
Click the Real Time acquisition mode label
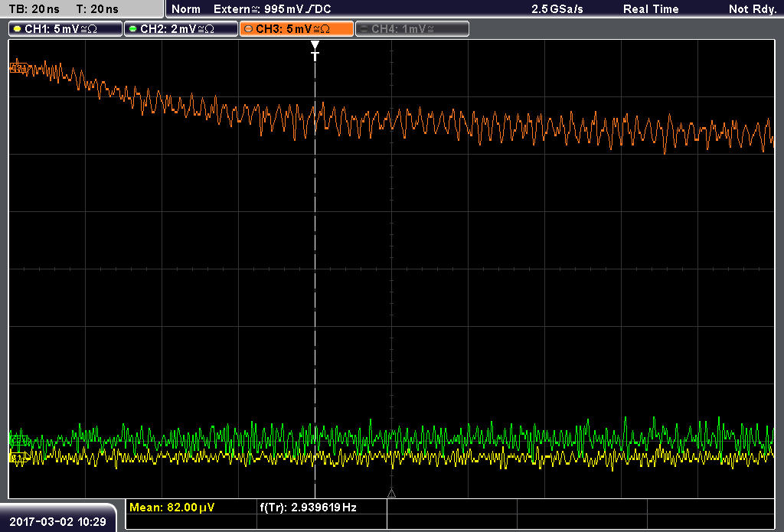point(651,9)
